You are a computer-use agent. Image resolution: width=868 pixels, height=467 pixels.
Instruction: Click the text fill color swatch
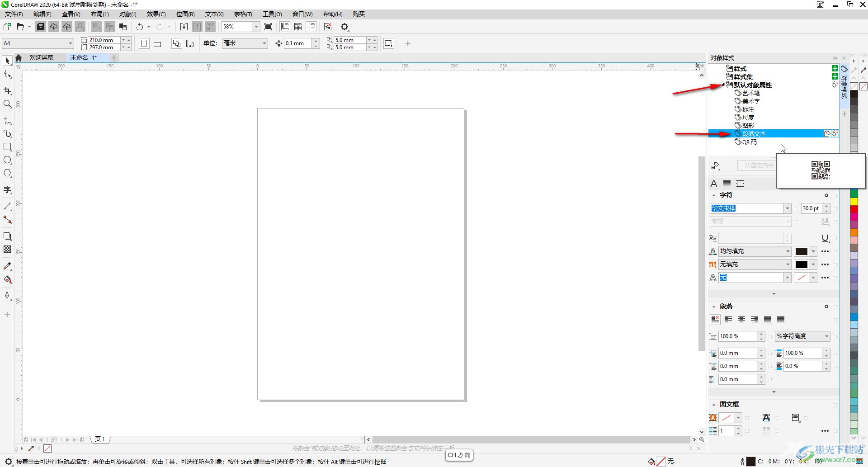pyautogui.click(x=802, y=251)
